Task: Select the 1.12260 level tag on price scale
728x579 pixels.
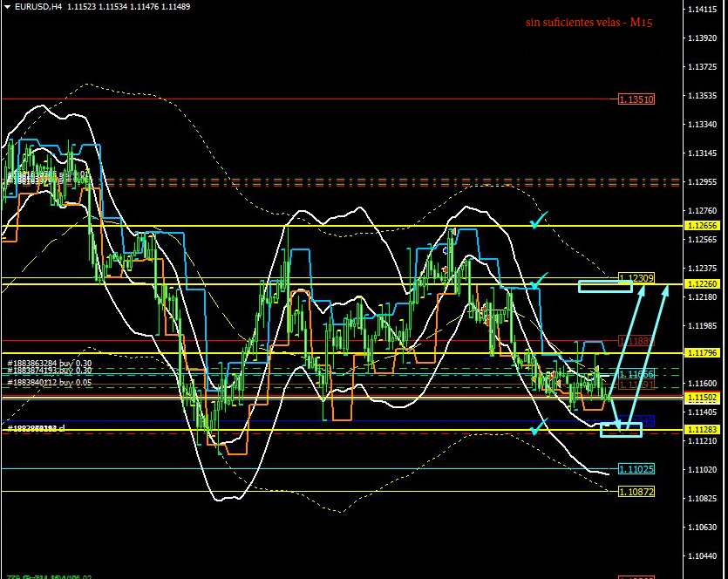Action: [702, 283]
